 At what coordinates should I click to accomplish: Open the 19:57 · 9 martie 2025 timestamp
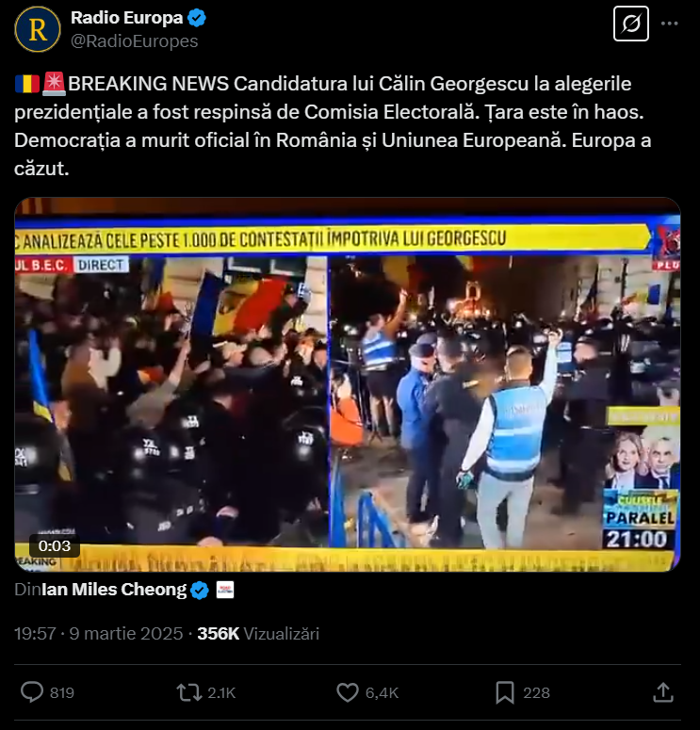(x=98, y=634)
